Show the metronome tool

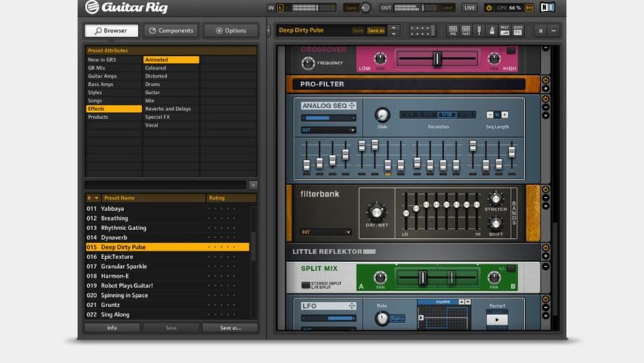click(492, 30)
